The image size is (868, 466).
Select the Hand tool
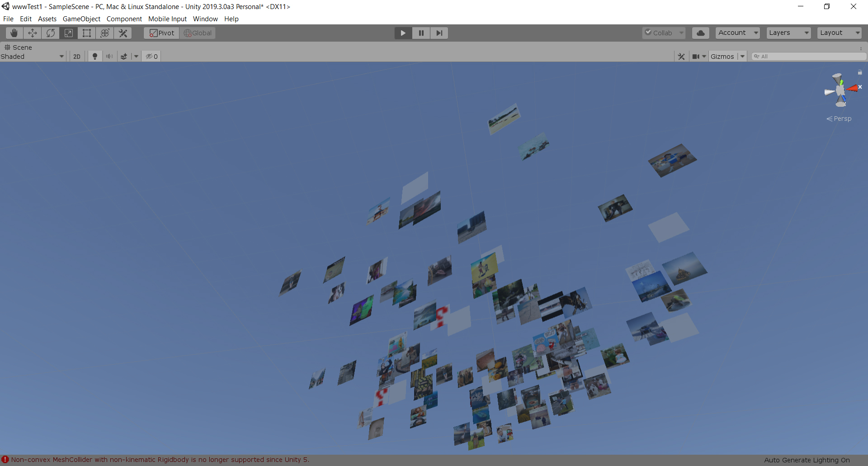[x=14, y=33]
